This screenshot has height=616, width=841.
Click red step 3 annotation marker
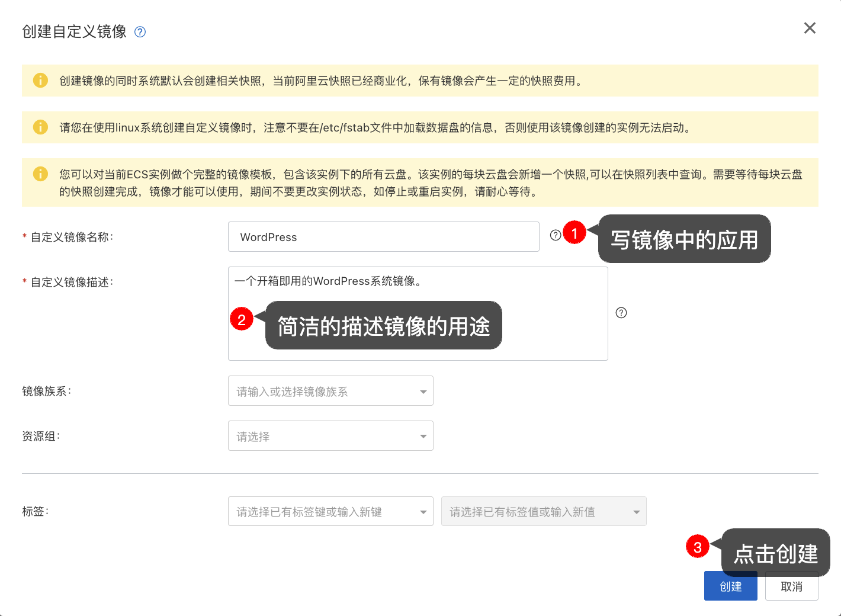[x=698, y=547]
